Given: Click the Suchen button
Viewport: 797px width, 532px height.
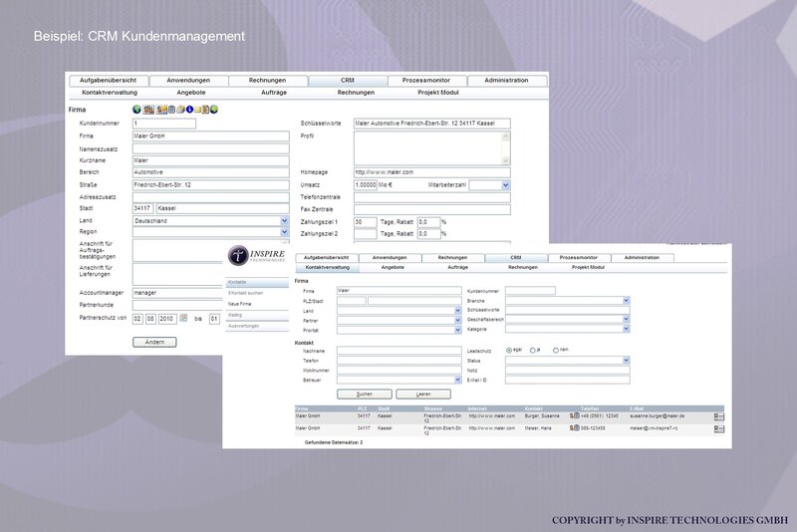Looking at the screenshot, I should (365, 395).
